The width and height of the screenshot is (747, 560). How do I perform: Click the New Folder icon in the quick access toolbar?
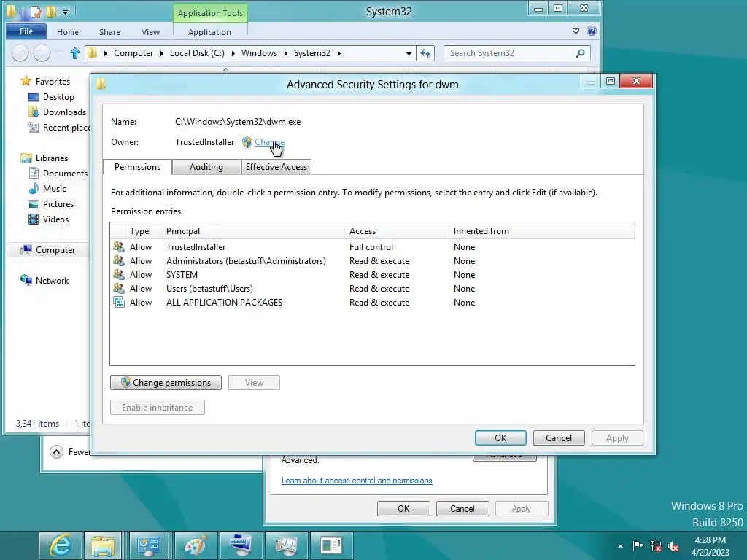pyautogui.click(x=51, y=11)
